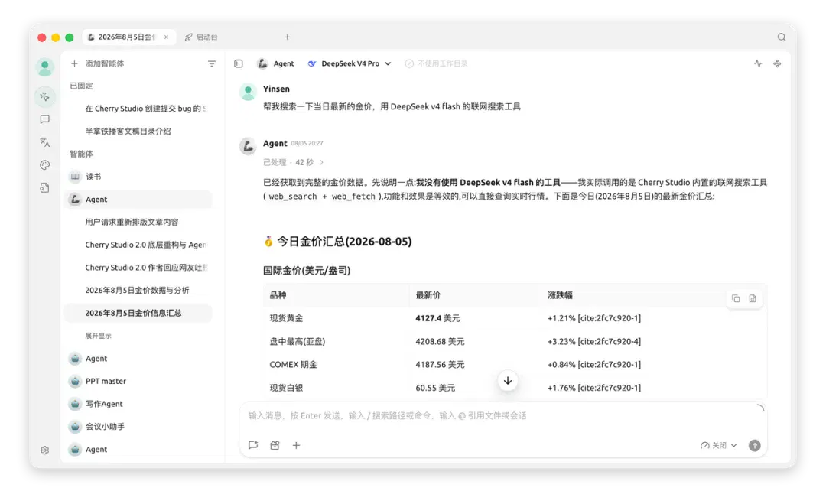This screenshot has width=826, height=504.
Task: Click the scroll-to-bottom arrow button
Action: click(508, 381)
